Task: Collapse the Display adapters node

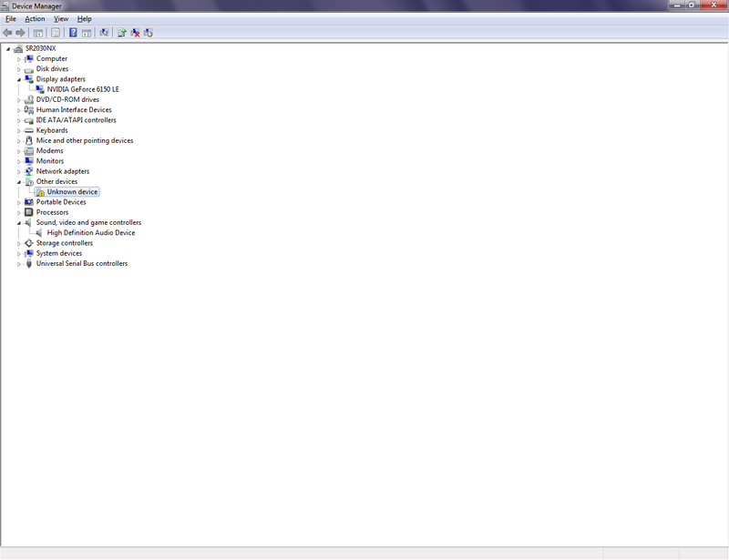Action: tap(19, 79)
